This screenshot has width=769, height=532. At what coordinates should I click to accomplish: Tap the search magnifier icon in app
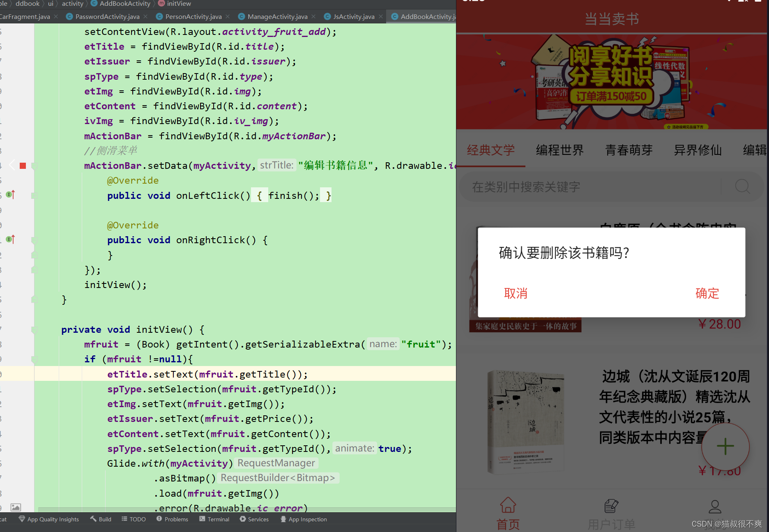click(x=742, y=187)
